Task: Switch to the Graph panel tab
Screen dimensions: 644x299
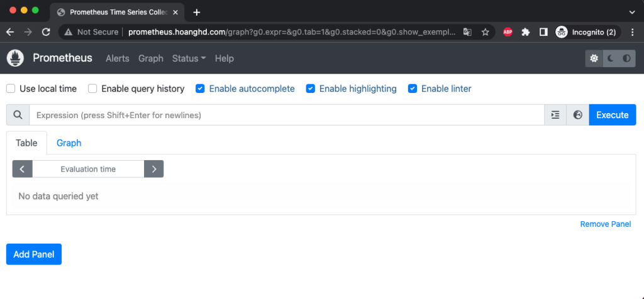Action: point(69,143)
